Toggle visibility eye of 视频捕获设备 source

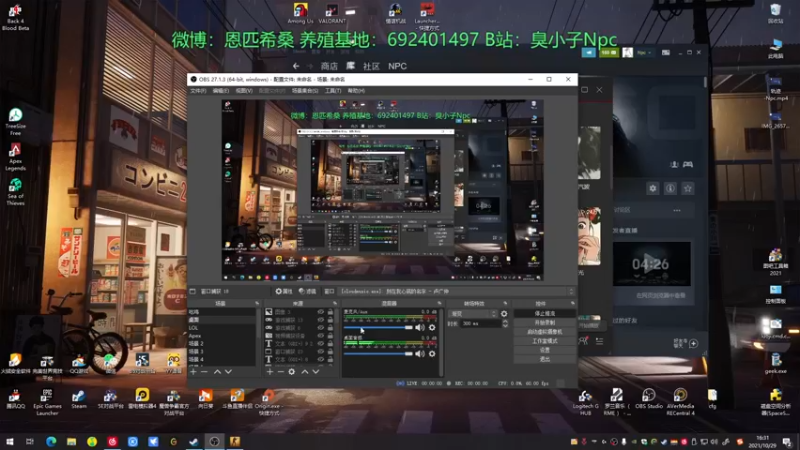[x=320, y=336]
